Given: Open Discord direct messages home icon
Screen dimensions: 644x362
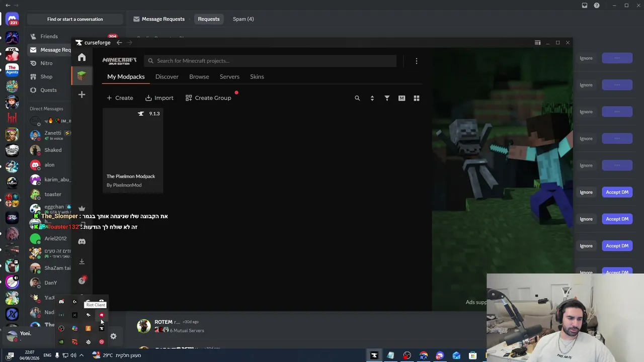Looking at the screenshot, I should [12, 20].
